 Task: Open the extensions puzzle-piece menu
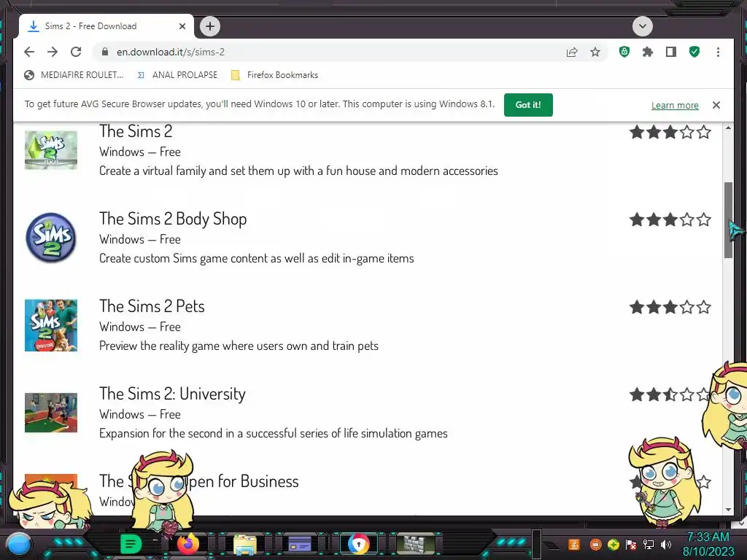(648, 52)
